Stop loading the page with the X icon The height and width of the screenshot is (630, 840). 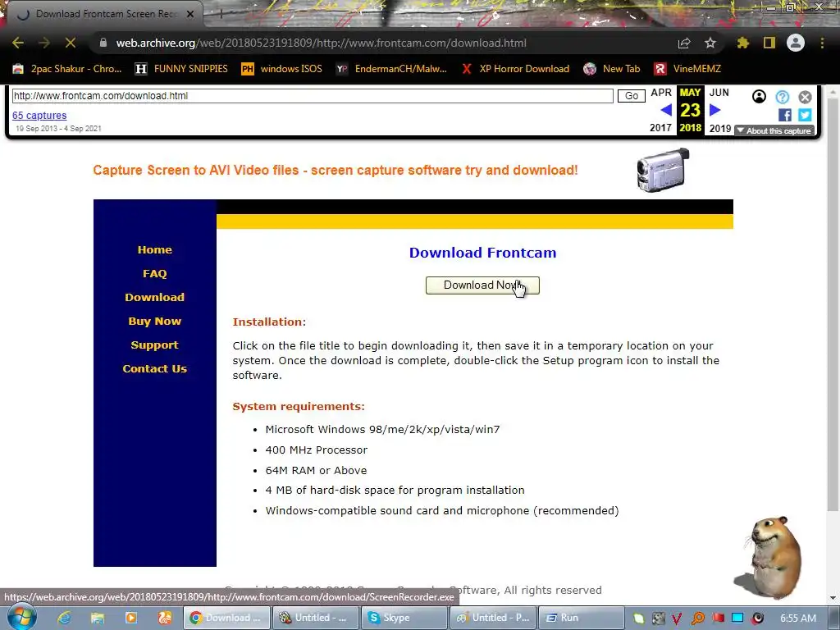71,43
